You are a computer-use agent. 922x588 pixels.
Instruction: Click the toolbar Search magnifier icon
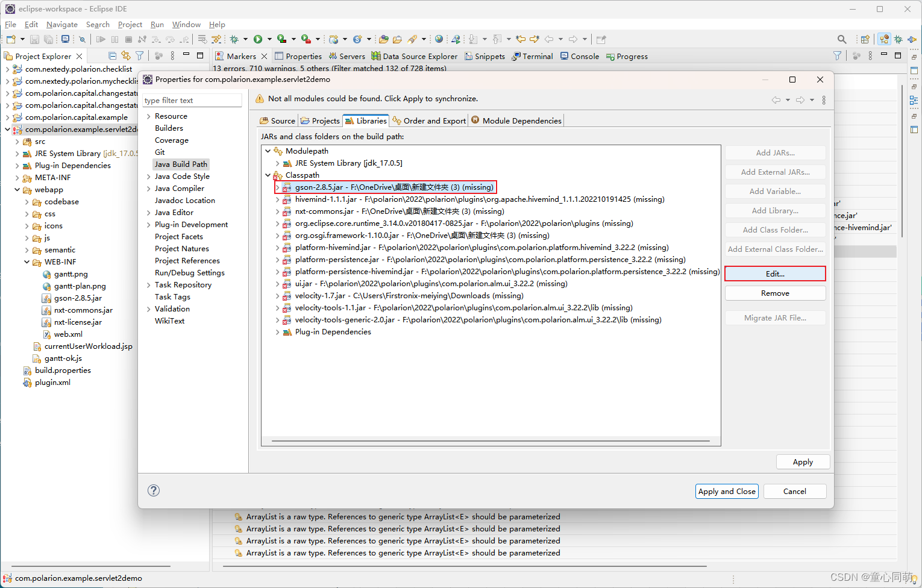point(842,39)
